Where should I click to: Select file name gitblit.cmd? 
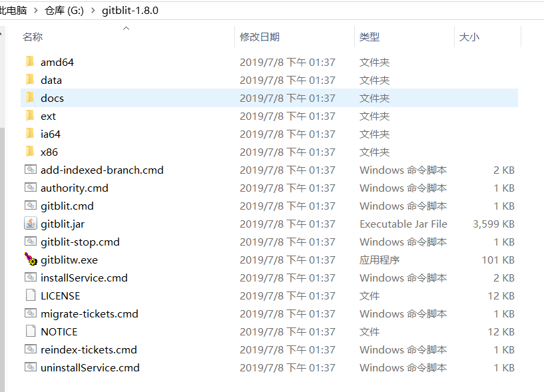coord(67,206)
